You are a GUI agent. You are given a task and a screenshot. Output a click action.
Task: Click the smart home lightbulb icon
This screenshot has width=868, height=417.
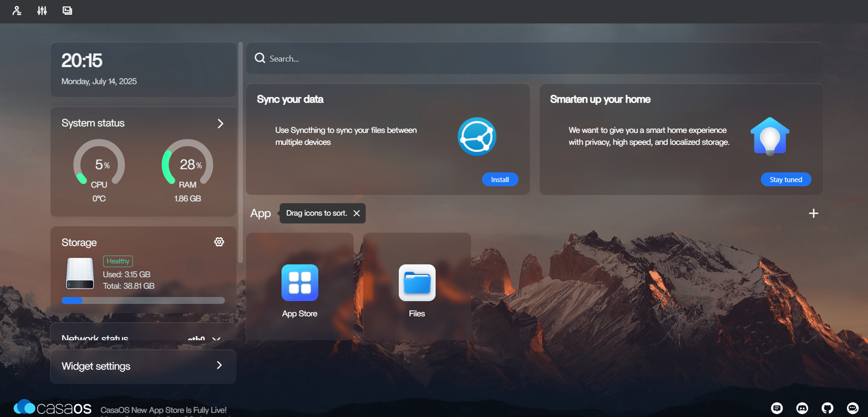pos(770,137)
